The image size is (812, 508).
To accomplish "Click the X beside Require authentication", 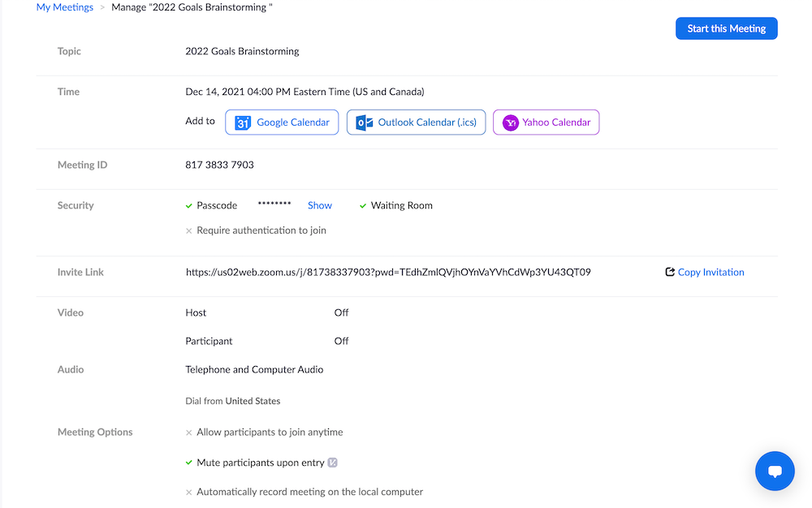I will click(189, 230).
